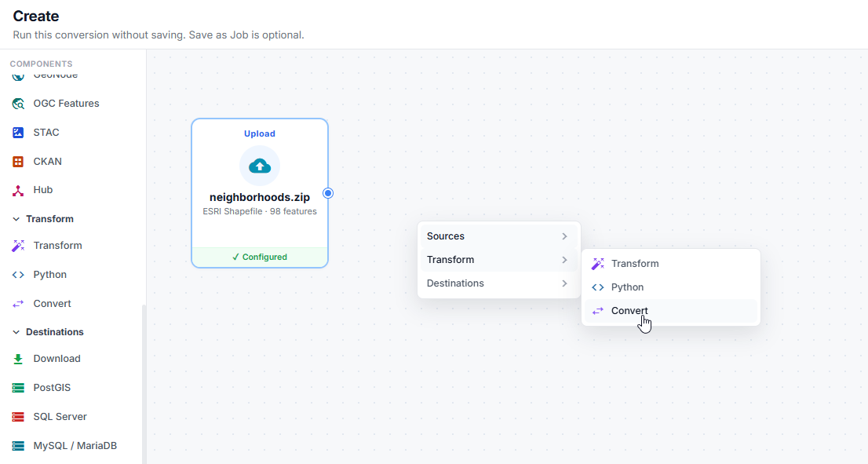This screenshot has width=868, height=464.
Task: Select the Hub component label
Action: point(42,190)
